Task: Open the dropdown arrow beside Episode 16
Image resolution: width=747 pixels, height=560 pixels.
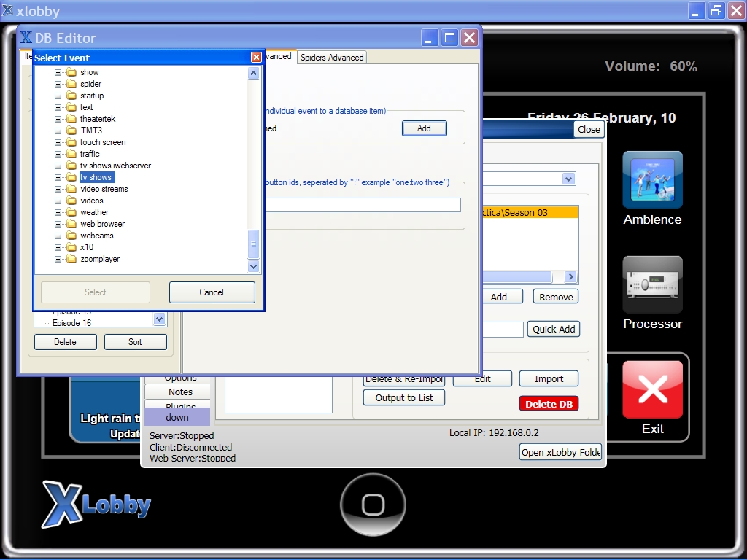Action: [x=160, y=319]
